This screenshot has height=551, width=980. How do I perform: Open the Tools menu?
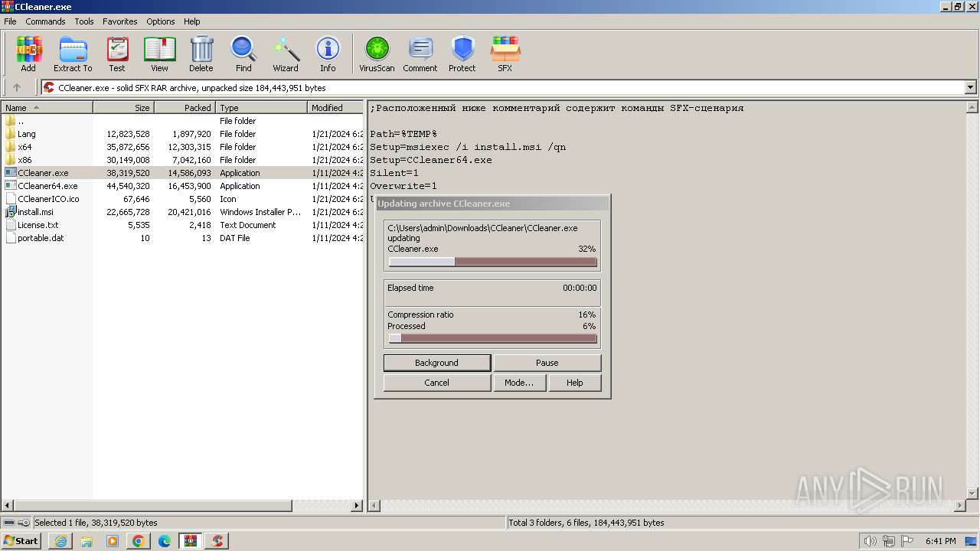pyautogui.click(x=84, y=21)
